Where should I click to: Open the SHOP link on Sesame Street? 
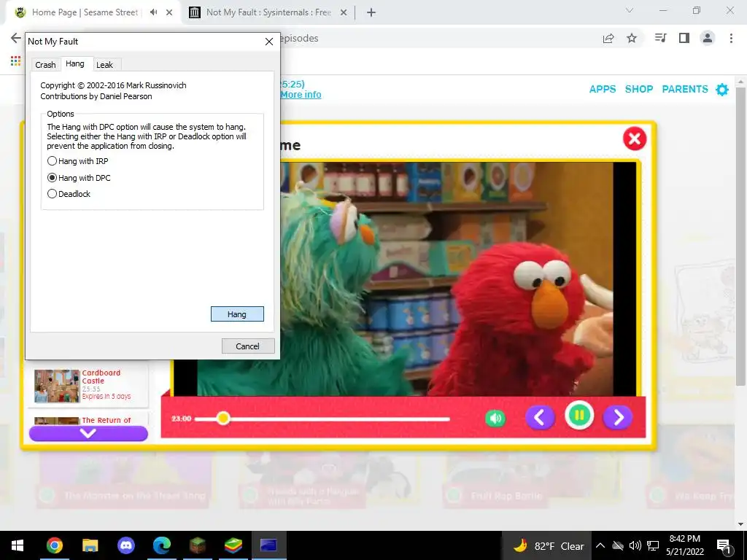coord(639,89)
